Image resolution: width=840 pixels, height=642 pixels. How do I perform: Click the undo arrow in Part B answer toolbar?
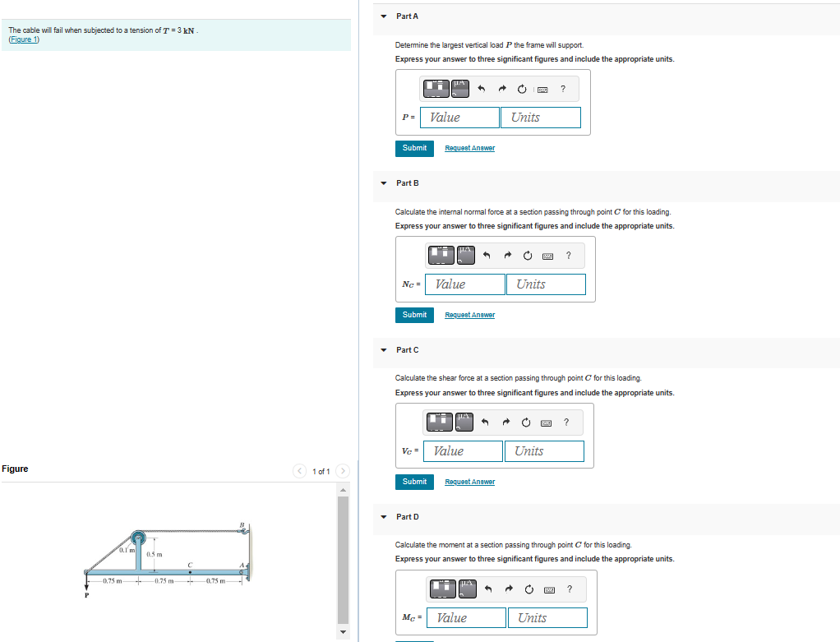coord(486,256)
